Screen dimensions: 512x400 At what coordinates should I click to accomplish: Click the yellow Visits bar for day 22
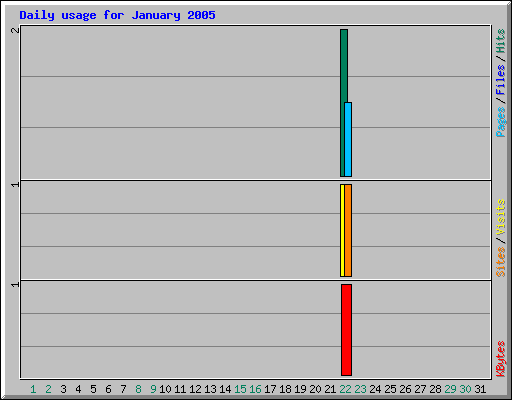pyautogui.click(x=342, y=230)
